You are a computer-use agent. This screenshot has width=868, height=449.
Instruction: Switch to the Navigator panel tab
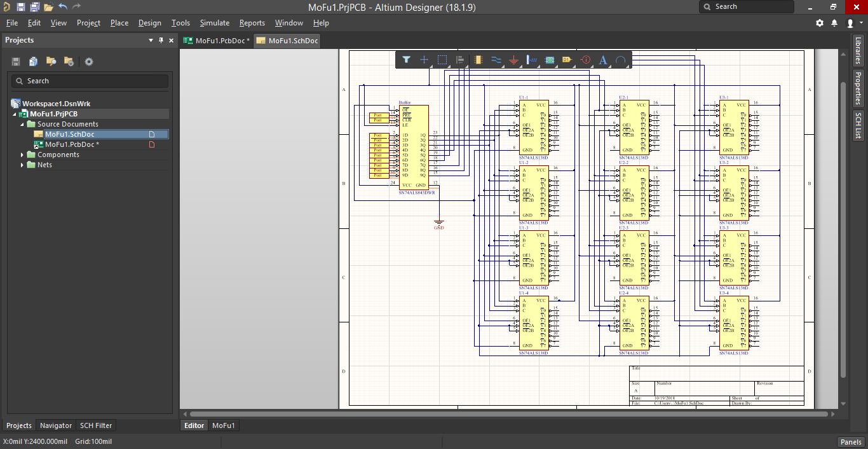(56, 425)
